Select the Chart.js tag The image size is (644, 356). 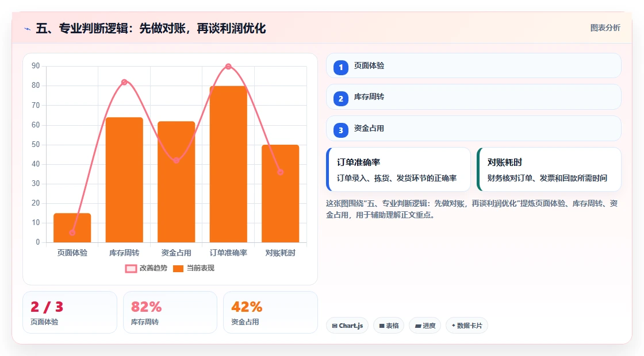[347, 326]
